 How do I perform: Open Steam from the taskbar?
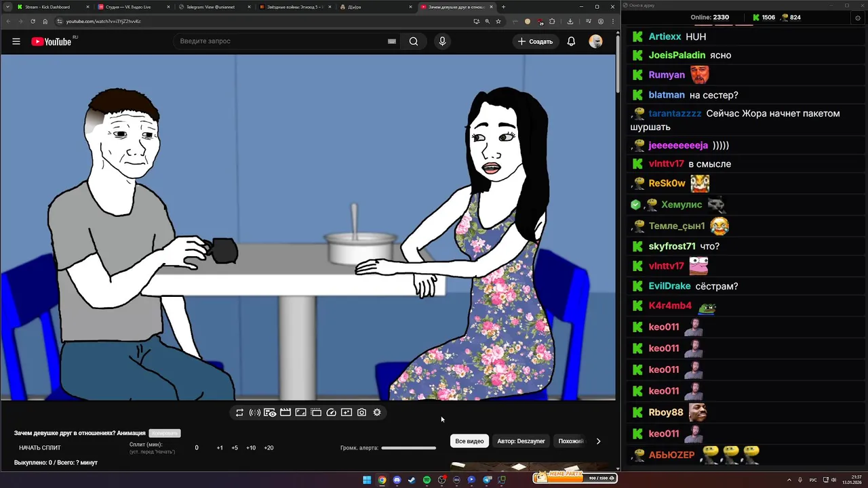tap(412, 480)
